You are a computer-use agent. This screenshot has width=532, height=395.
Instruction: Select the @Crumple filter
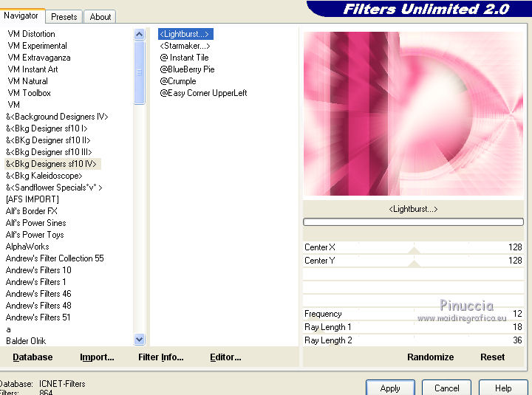point(178,81)
